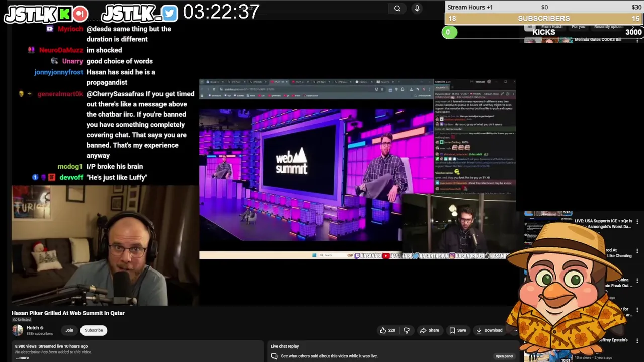This screenshot has height=362, width=644.
Task: Click chat username NeuroDaMuzz
Action: [x=61, y=50]
